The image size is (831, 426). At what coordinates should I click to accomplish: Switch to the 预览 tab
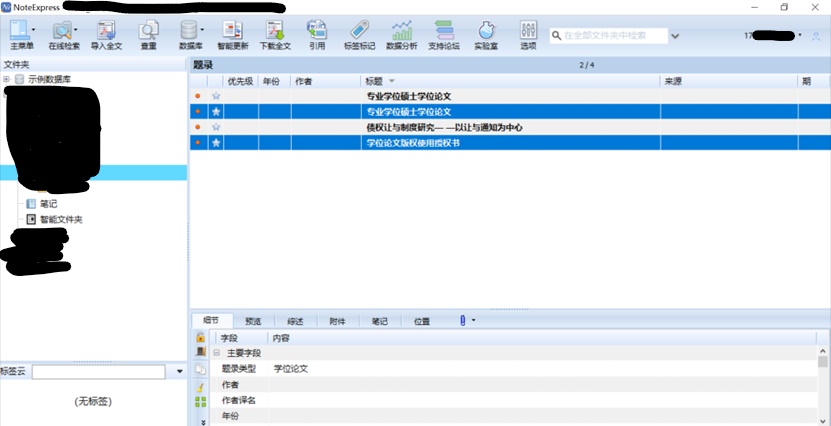click(x=252, y=321)
